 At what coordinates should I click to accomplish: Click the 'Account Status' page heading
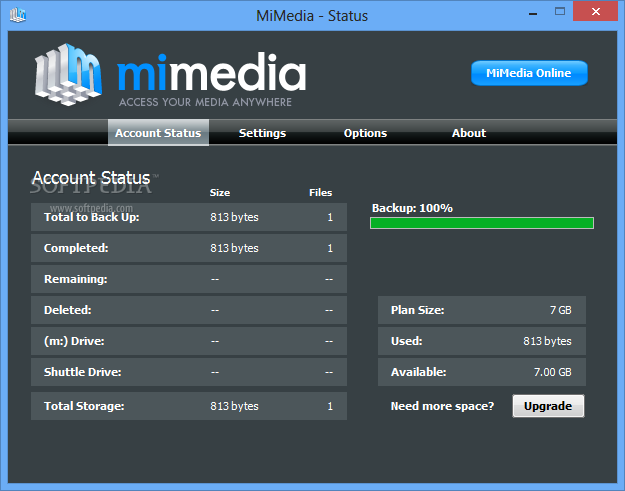point(91,178)
